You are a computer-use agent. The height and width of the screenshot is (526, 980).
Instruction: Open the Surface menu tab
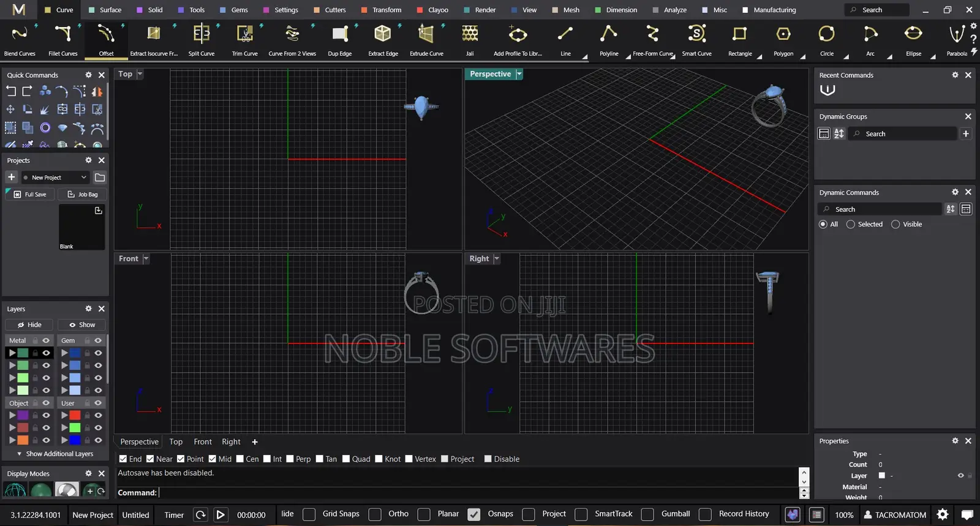click(105, 10)
